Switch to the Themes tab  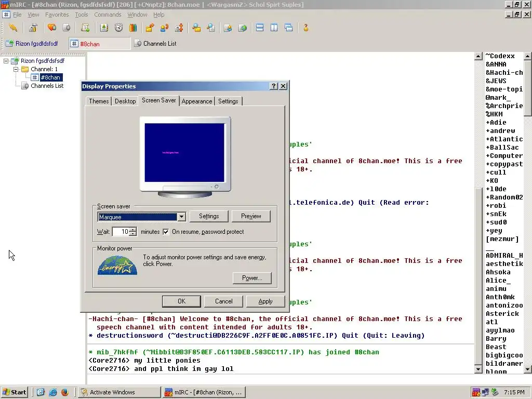[99, 101]
